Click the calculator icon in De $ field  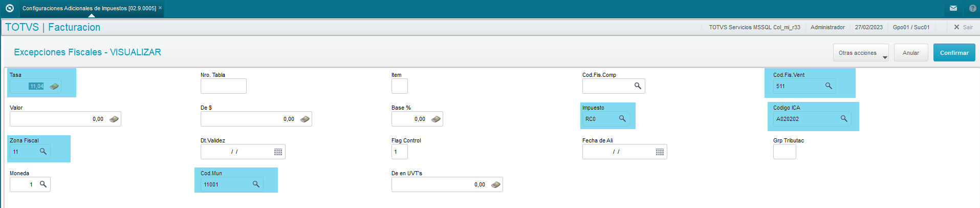(304, 119)
